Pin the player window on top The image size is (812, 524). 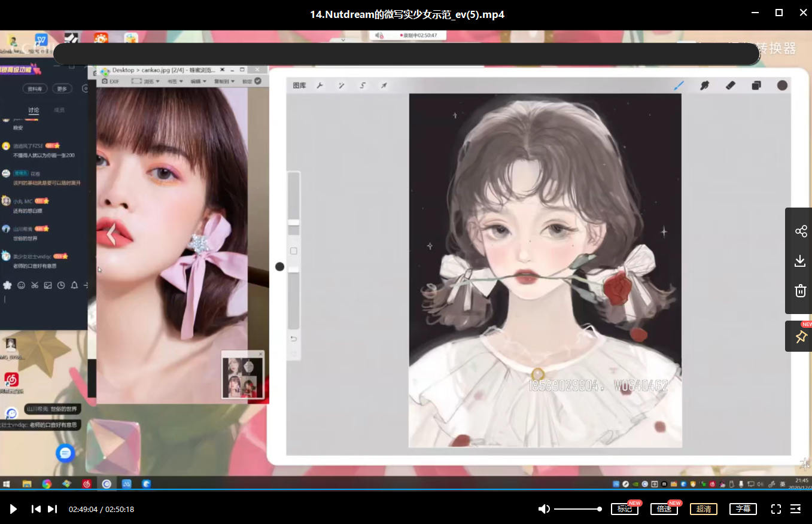pos(800,337)
